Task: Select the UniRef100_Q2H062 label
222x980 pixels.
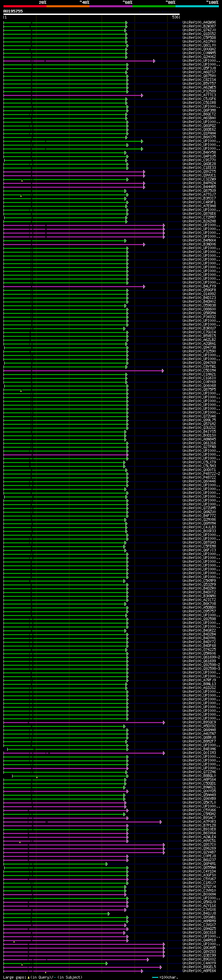Action: coord(199,57)
